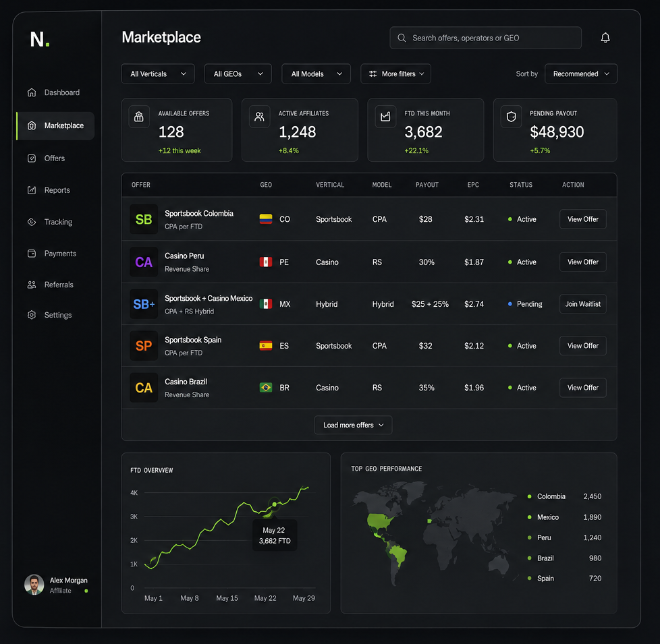The image size is (660, 644).
Task: Click the Mexico flag icon
Action: (x=266, y=304)
